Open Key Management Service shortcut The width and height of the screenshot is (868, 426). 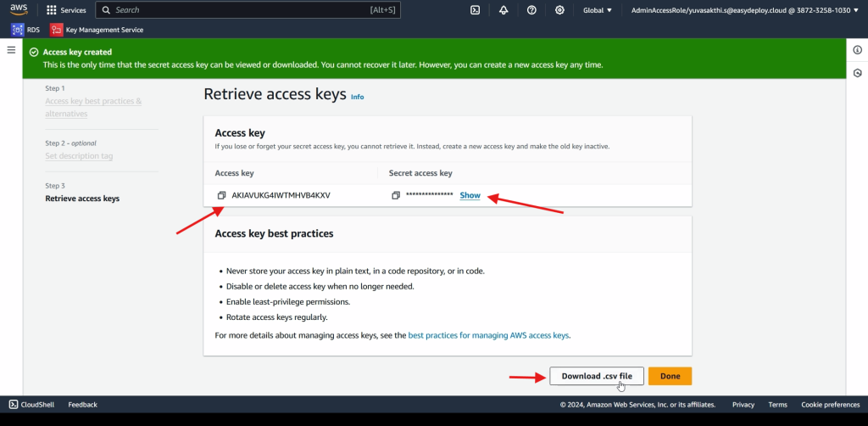[x=97, y=30]
